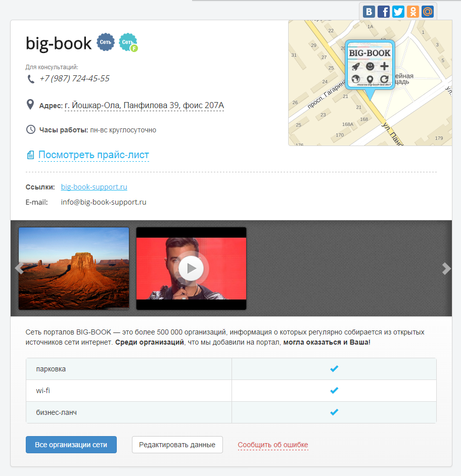Click 'Сообщить об ошибке' link
This screenshot has width=461, height=476.
tap(273, 445)
